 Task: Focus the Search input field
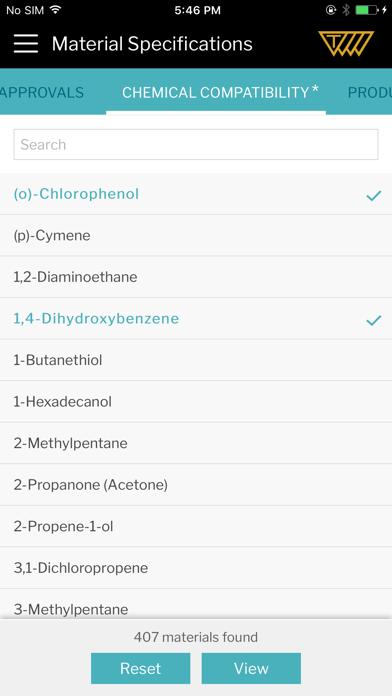196,144
